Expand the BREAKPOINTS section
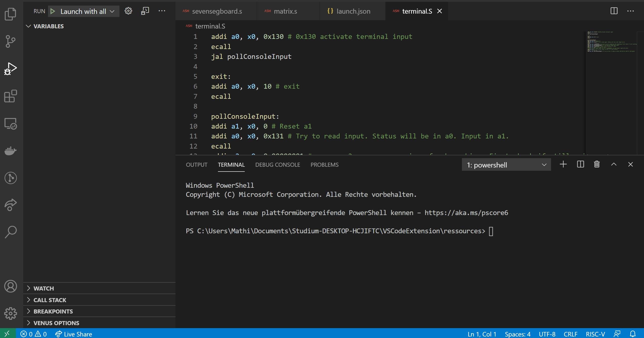This screenshot has width=644, height=338. (x=53, y=311)
